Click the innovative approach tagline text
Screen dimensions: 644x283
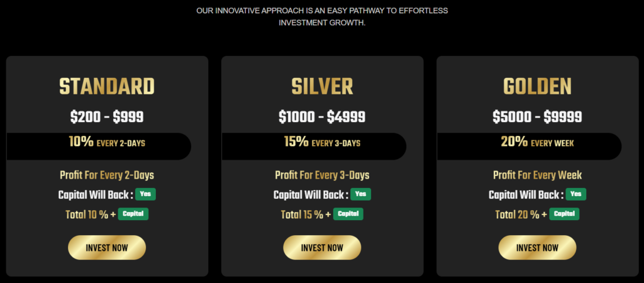coord(322,16)
